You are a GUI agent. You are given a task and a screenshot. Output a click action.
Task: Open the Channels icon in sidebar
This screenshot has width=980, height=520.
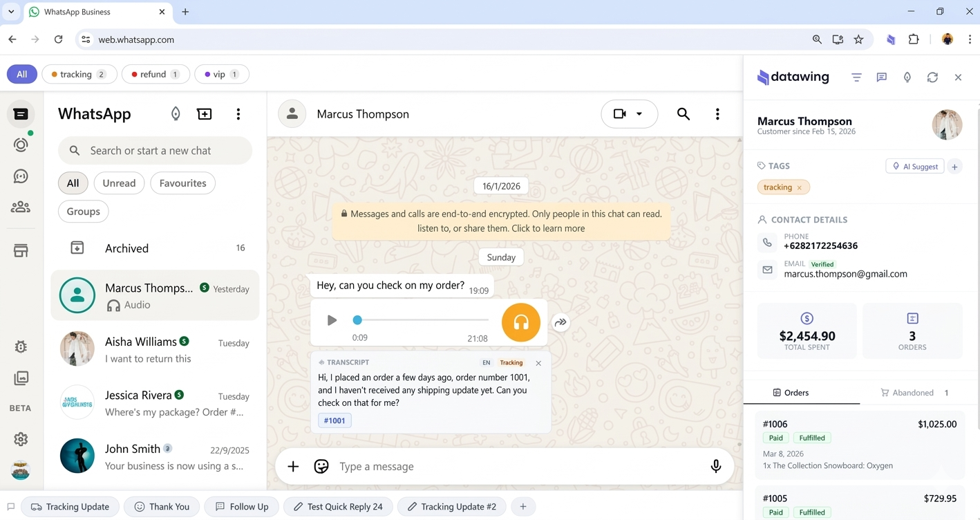(x=21, y=176)
